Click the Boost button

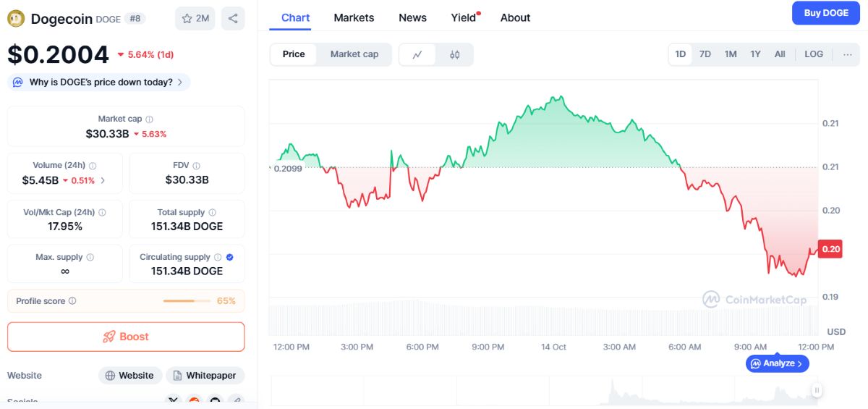(126, 337)
